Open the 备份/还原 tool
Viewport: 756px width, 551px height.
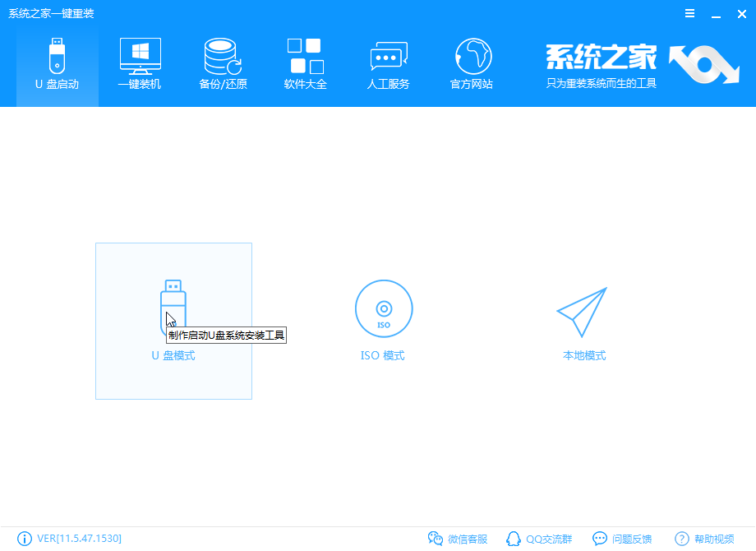point(221,62)
